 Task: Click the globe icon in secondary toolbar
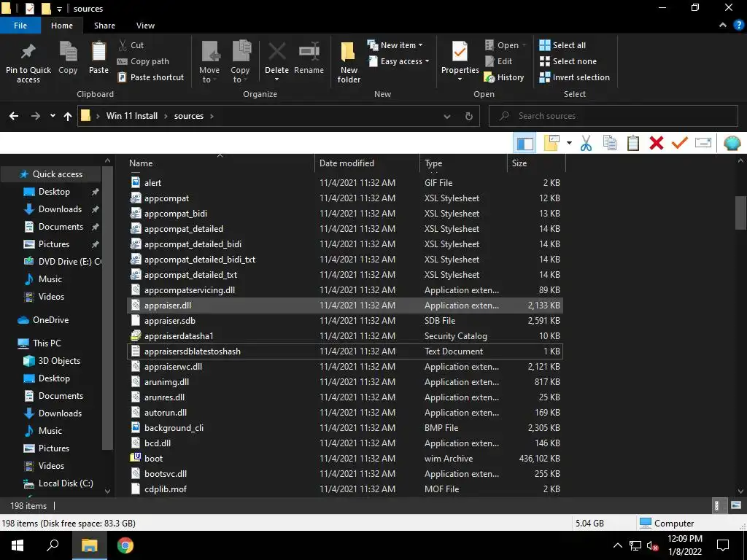[x=732, y=143]
